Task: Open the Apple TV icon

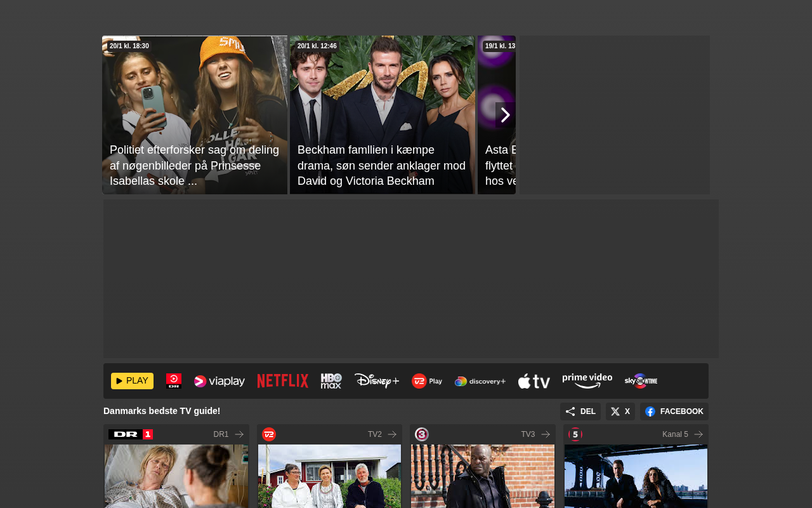Action: (x=534, y=381)
